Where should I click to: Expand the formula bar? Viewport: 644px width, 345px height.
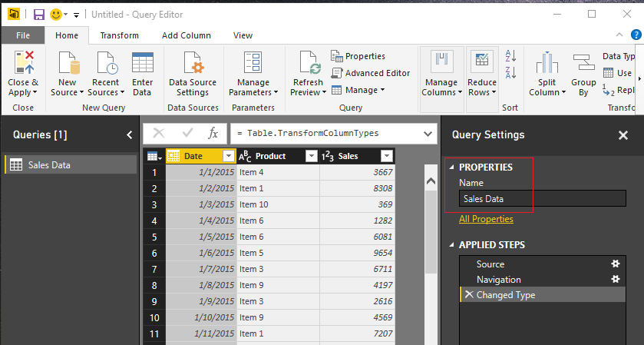tap(428, 134)
